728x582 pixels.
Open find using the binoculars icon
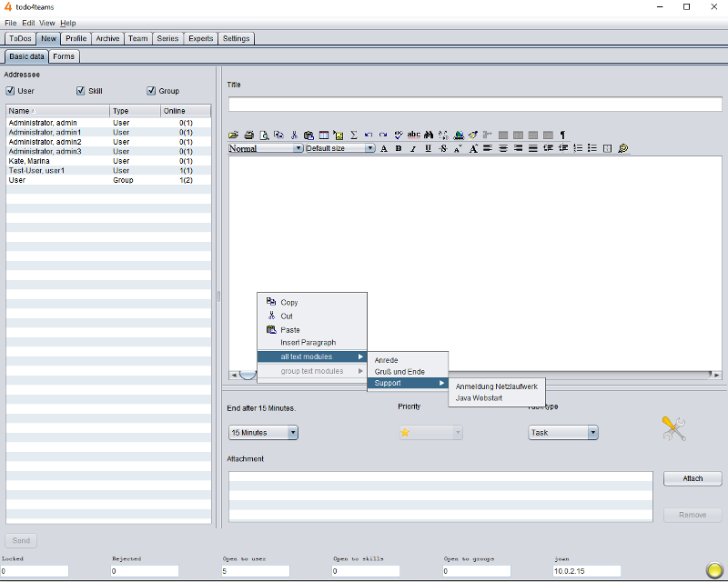(429, 135)
